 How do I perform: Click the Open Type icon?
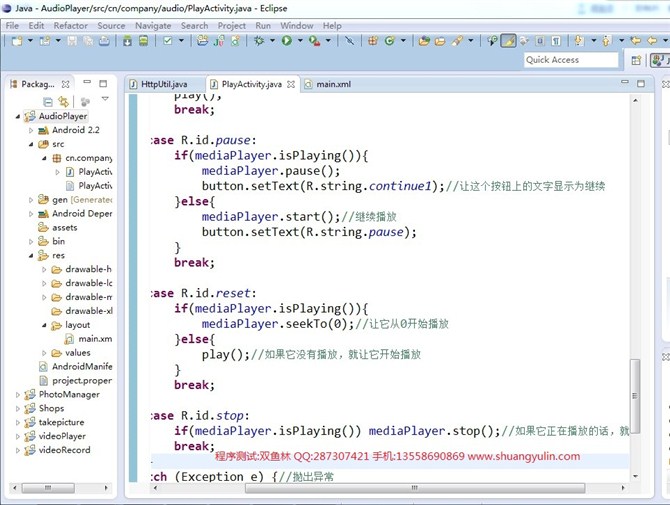tap(424, 41)
